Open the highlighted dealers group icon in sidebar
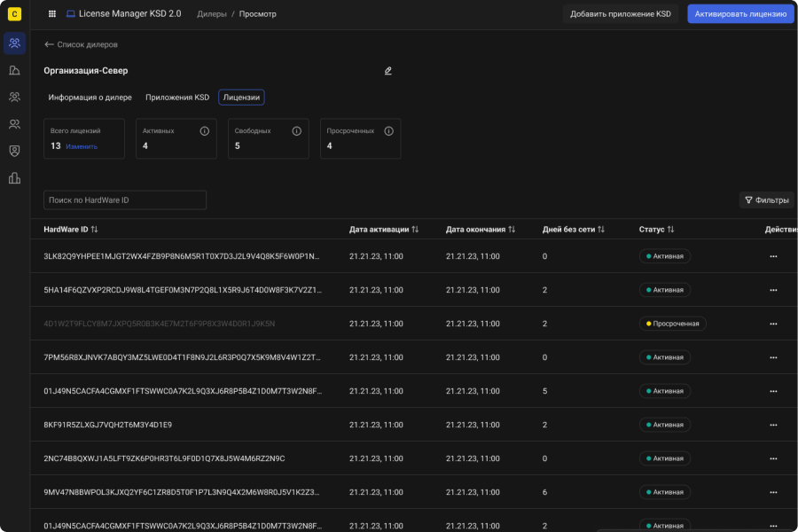 click(x=15, y=43)
